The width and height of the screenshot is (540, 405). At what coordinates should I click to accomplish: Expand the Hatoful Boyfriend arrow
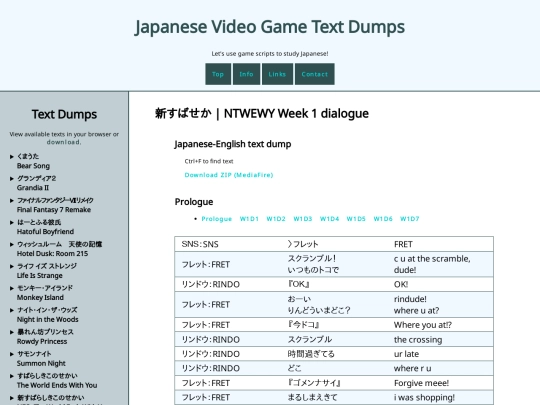[x=12, y=222]
